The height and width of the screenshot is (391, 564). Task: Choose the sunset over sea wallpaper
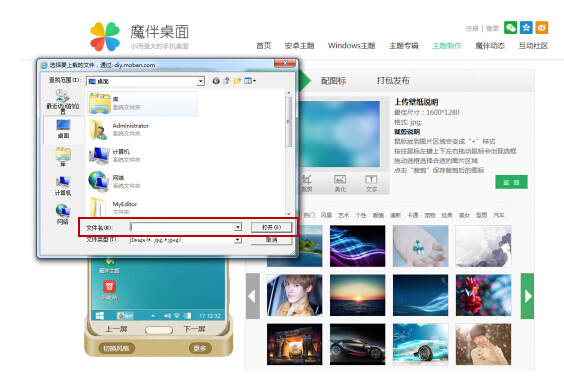[358, 295]
